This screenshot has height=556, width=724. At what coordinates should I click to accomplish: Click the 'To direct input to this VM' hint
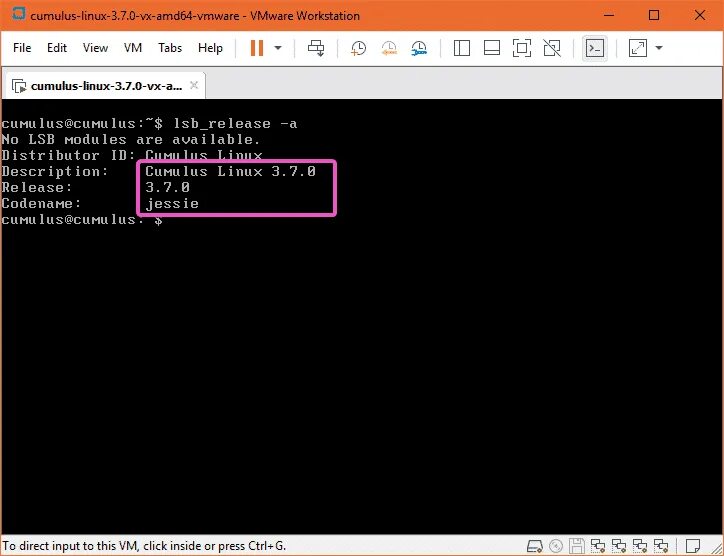(145, 546)
